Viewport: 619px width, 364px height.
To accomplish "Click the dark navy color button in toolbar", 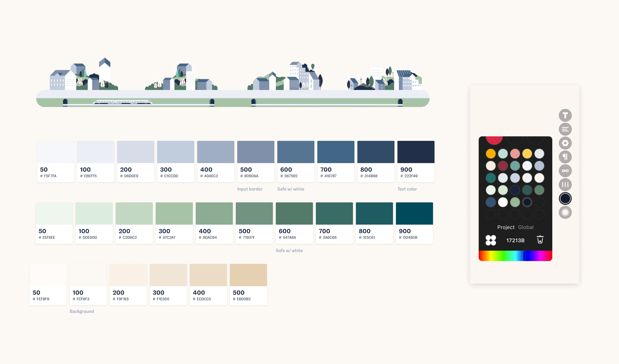I will pos(565,198).
